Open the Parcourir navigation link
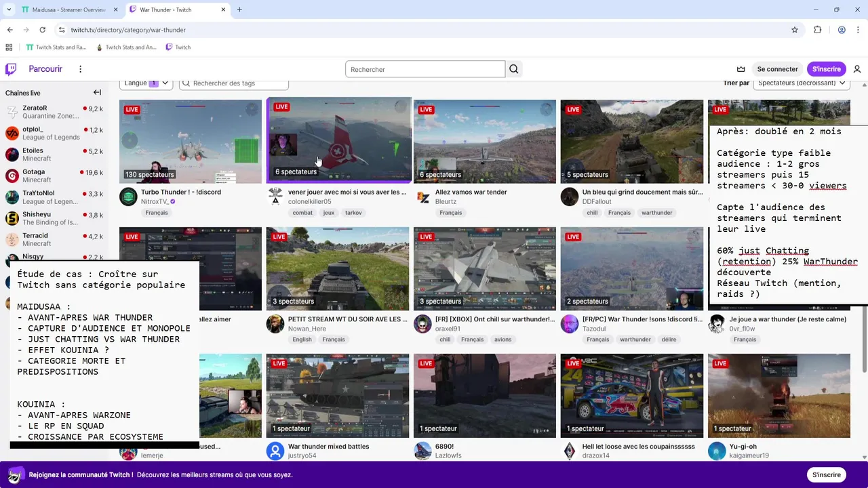The height and width of the screenshot is (488, 868). click(x=45, y=69)
